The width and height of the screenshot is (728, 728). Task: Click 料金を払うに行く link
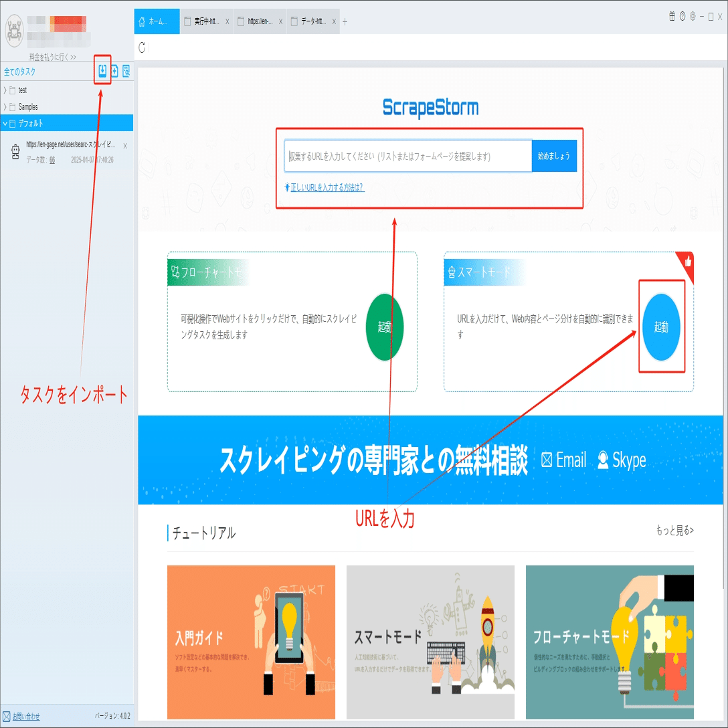tap(52, 57)
